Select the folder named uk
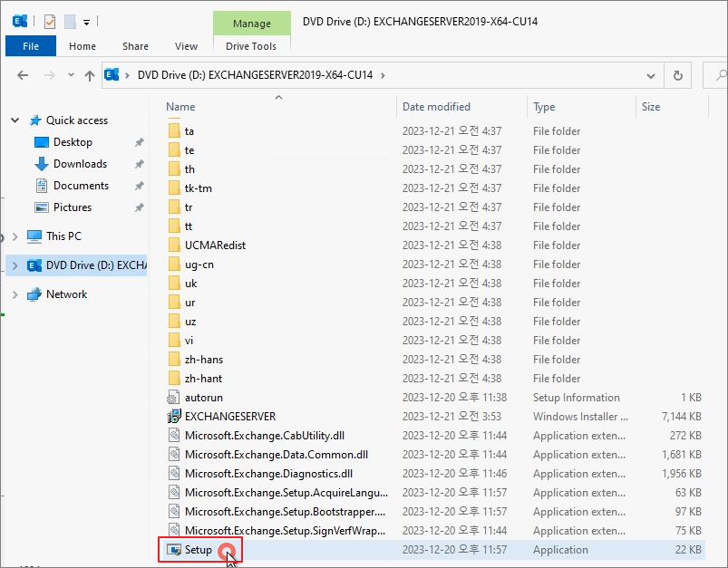Screen dimensions: 728x568 (190, 284)
